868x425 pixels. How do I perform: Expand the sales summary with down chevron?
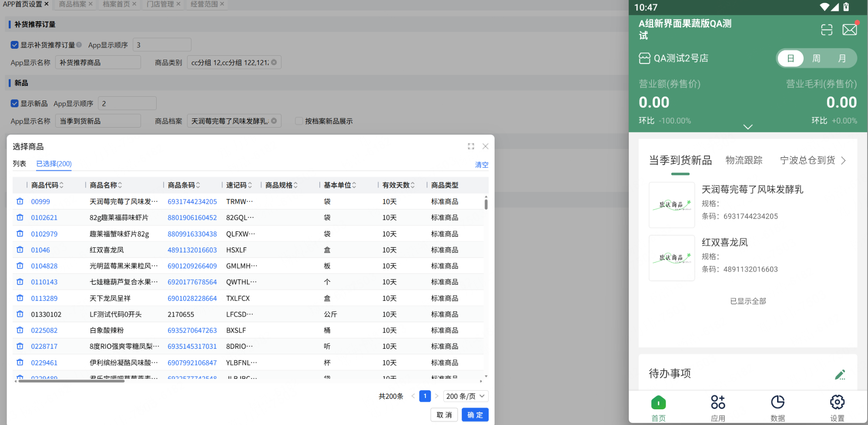[x=748, y=127]
